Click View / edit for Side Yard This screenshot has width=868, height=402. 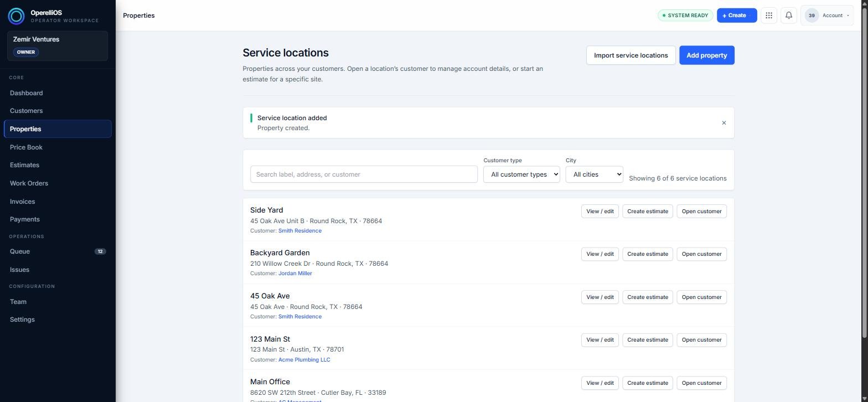600,212
